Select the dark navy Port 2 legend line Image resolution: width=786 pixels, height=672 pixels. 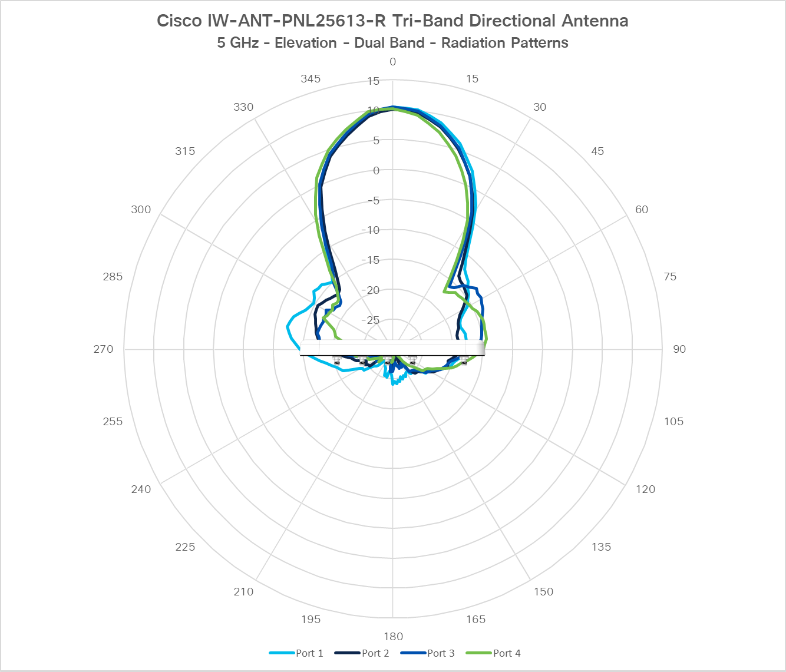[348, 653]
